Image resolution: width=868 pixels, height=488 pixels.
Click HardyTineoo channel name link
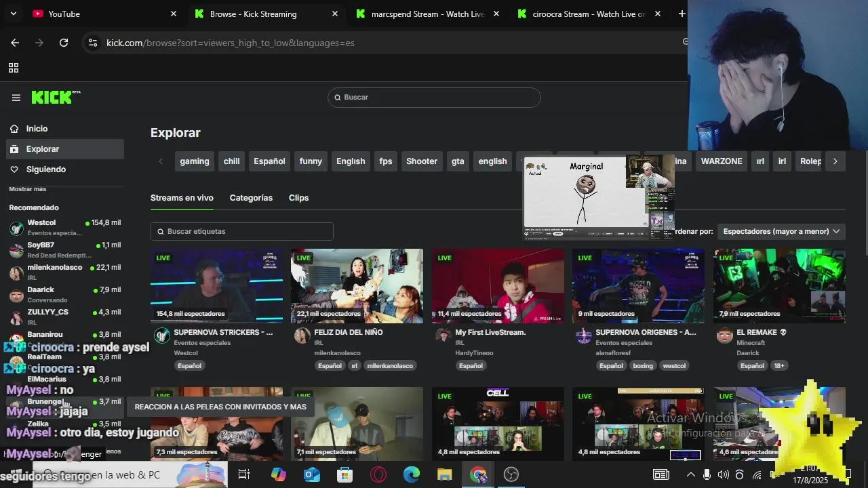475,353
